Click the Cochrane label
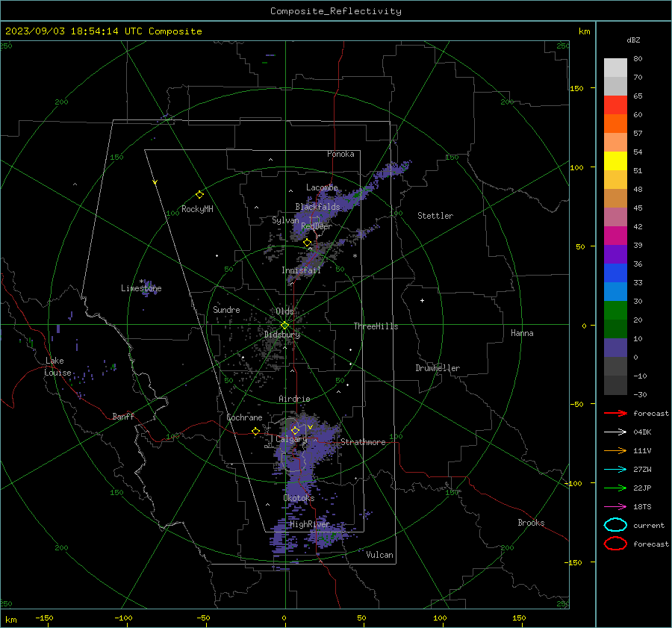The image size is (672, 628). click(x=244, y=417)
